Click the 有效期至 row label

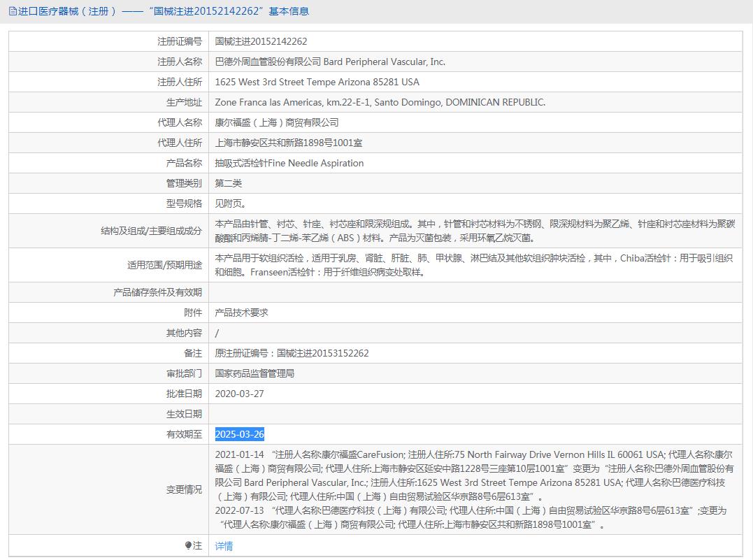184,434
